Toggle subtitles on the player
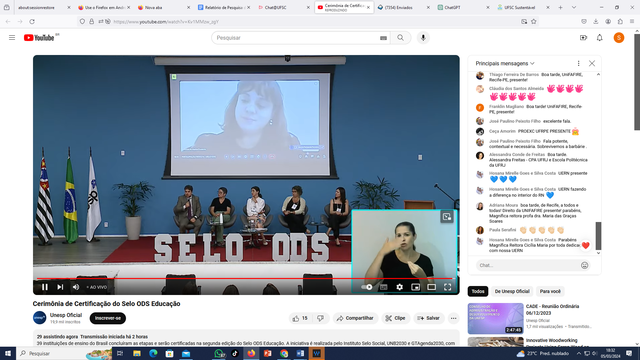Screen dimensions: 640x360 tap(384, 287)
